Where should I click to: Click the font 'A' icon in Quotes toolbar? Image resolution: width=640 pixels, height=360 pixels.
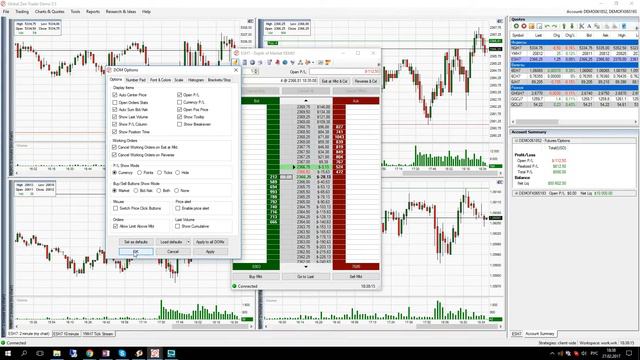pyautogui.click(x=589, y=26)
